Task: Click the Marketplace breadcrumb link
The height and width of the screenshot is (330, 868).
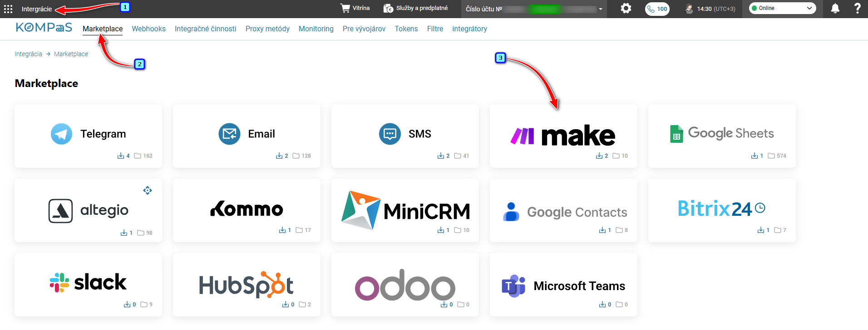Action: click(71, 54)
